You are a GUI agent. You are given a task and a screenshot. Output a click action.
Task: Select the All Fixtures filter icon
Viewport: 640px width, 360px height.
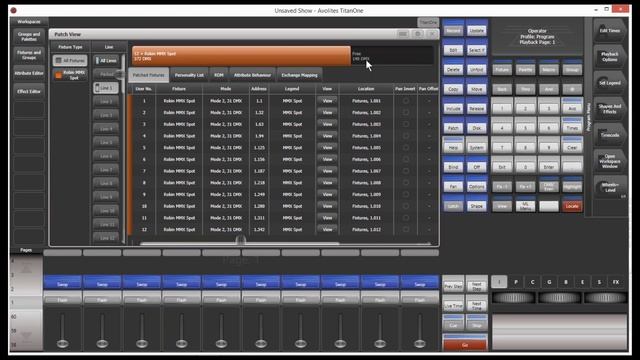point(70,60)
